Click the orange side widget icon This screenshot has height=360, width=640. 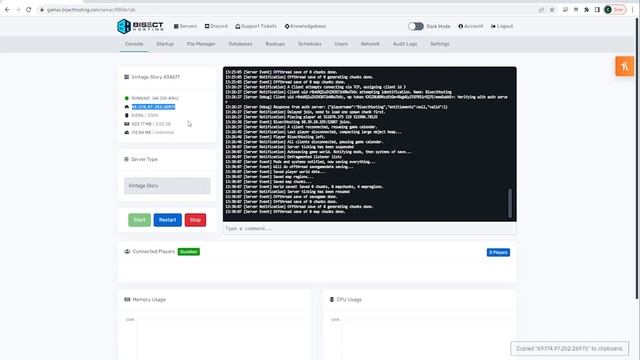pos(624,66)
